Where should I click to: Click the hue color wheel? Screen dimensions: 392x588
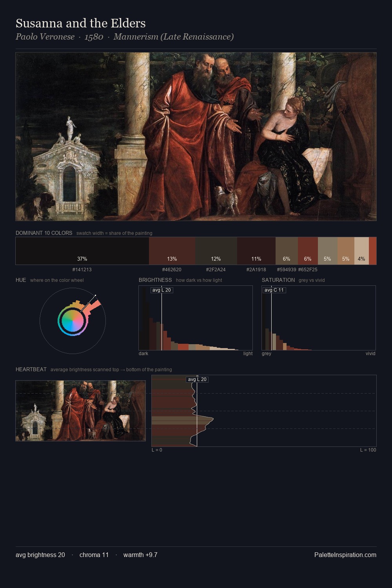pyautogui.click(x=73, y=321)
